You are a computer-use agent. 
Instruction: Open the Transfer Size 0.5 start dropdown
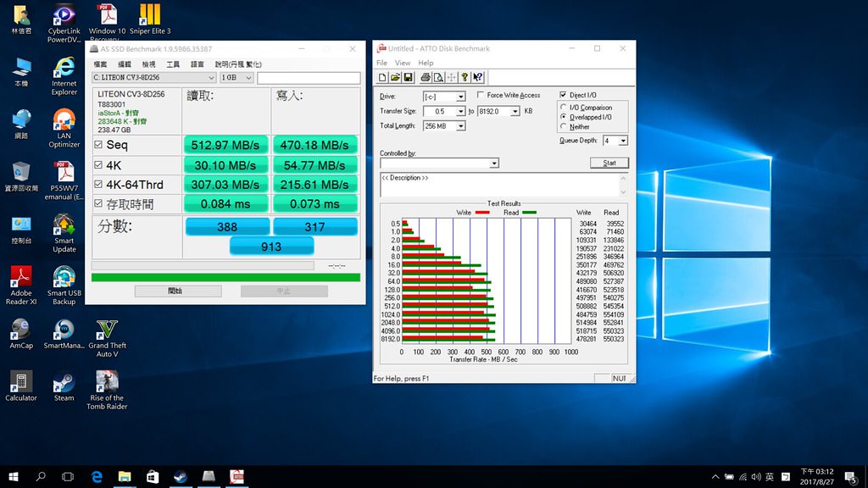point(444,111)
